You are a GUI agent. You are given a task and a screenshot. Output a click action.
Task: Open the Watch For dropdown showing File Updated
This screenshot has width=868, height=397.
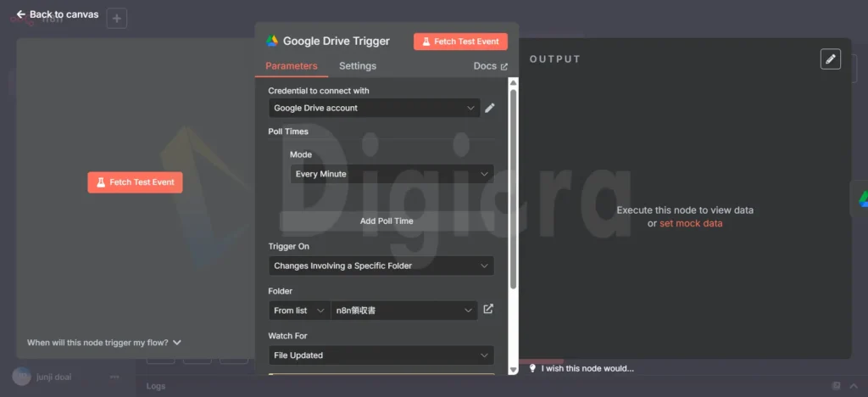pyautogui.click(x=381, y=355)
